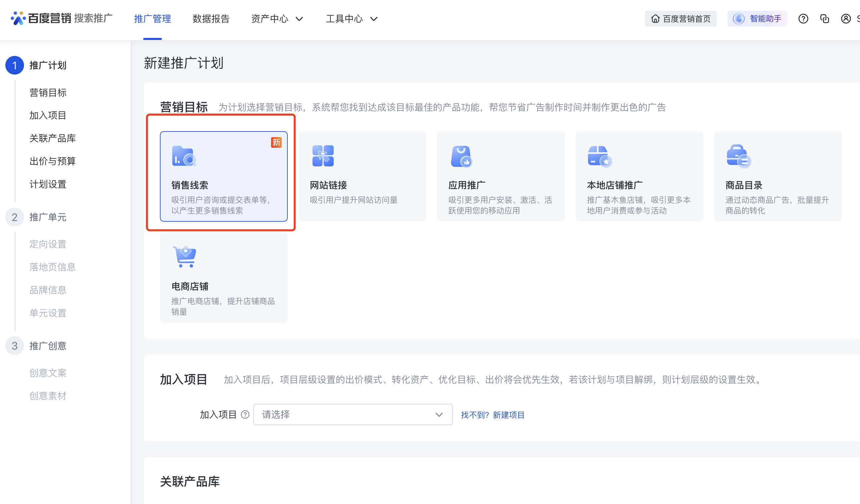Switch to 推广管理 tab

153,19
